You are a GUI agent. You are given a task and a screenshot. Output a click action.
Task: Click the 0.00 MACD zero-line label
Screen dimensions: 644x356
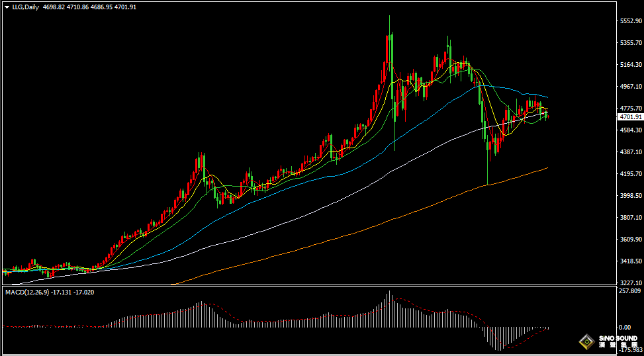[624, 327]
